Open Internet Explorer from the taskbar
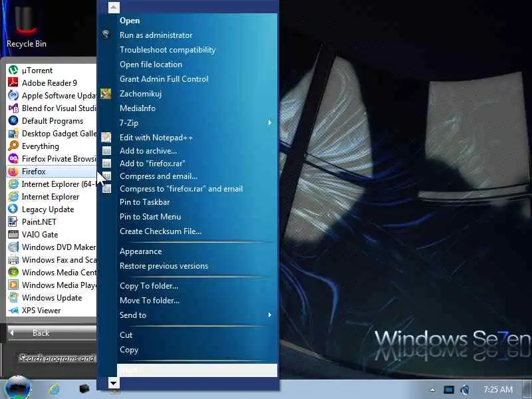532x399 pixels. coord(54,389)
